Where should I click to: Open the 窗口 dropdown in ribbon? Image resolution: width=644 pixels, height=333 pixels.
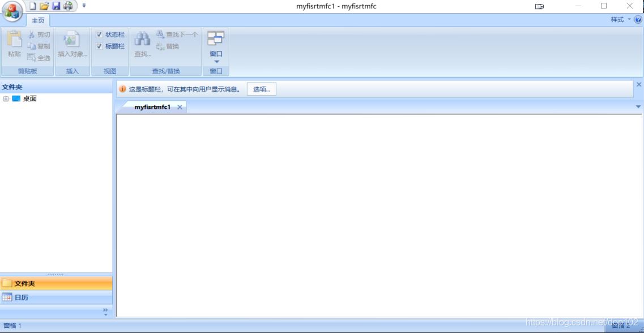coord(216,47)
